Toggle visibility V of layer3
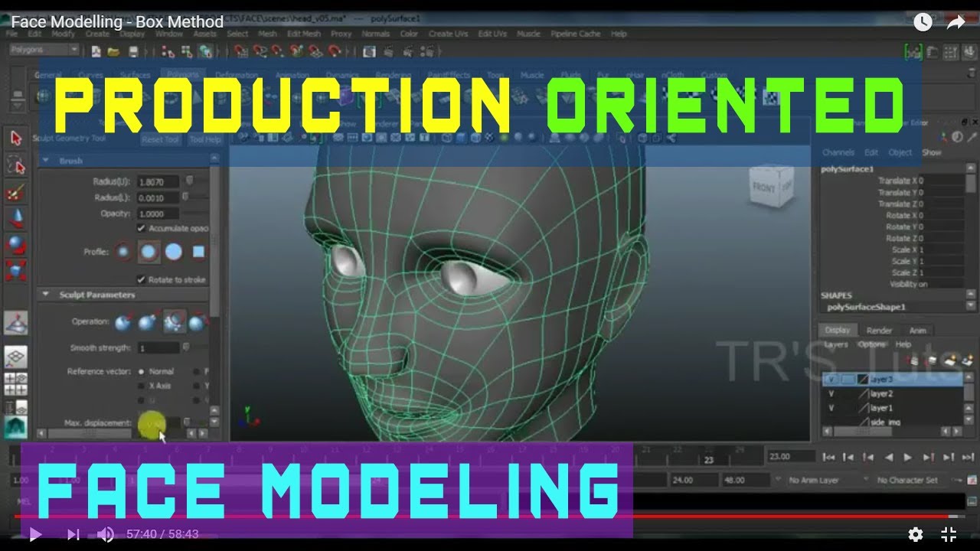980x551 pixels. click(x=831, y=380)
